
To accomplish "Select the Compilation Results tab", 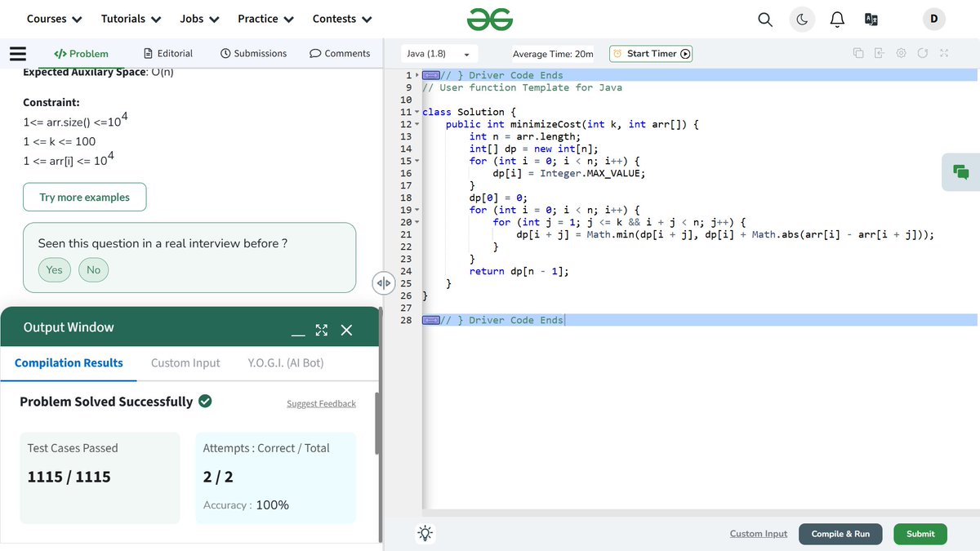I will click(x=69, y=362).
